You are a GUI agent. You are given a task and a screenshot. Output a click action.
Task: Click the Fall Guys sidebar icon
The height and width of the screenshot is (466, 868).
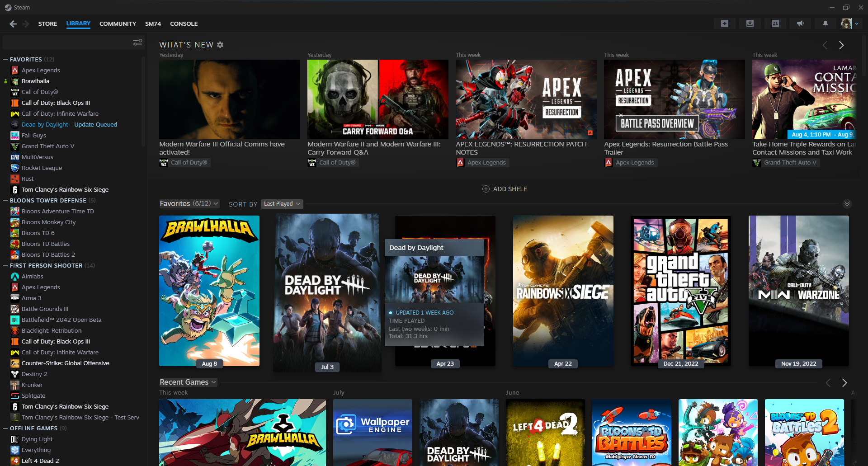pyautogui.click(x=15, y=135)
